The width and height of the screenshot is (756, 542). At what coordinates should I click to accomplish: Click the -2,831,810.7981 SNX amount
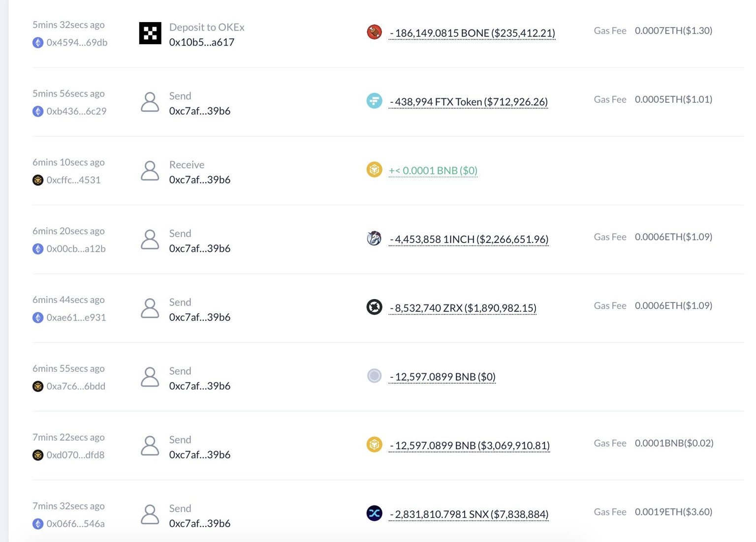(x=469, y=514)
